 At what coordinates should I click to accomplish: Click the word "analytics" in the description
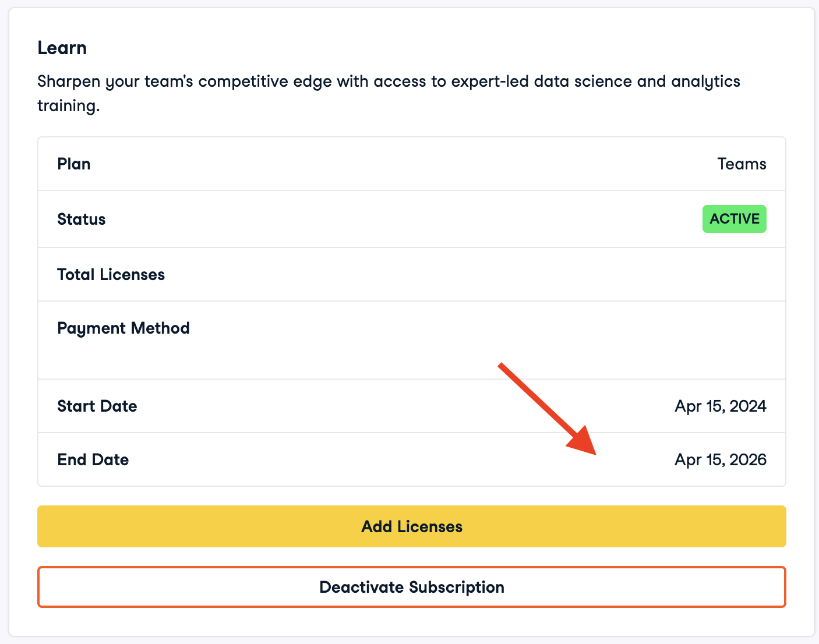[x=705, y=82]
